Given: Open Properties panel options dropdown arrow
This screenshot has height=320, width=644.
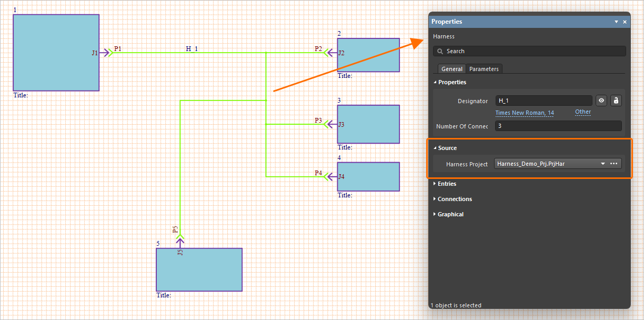Looking at the screenshot, I should coord(616,22).
